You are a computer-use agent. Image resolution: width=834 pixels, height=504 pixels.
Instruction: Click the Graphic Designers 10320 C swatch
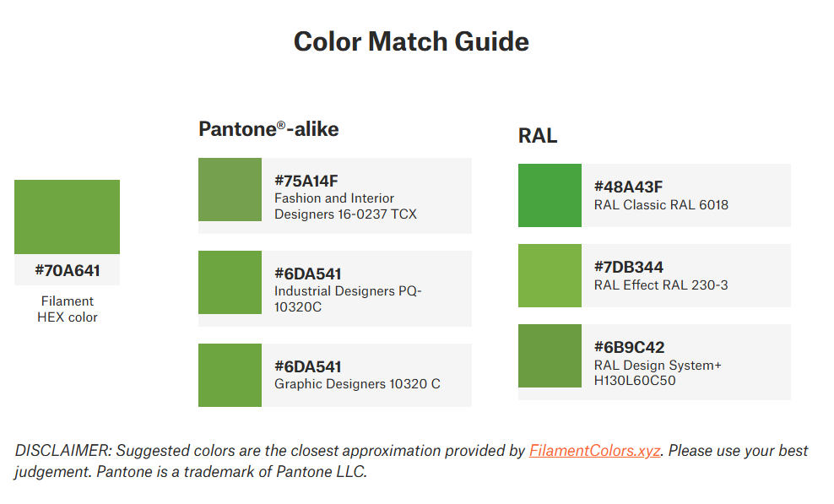pyautogui.click(x=230, y=375)
